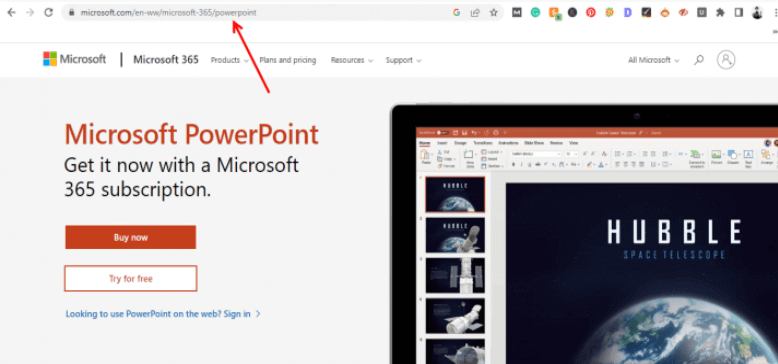Open the orange-green round extension icon
The height and width of the screenshot is (364, 778).
609,13
